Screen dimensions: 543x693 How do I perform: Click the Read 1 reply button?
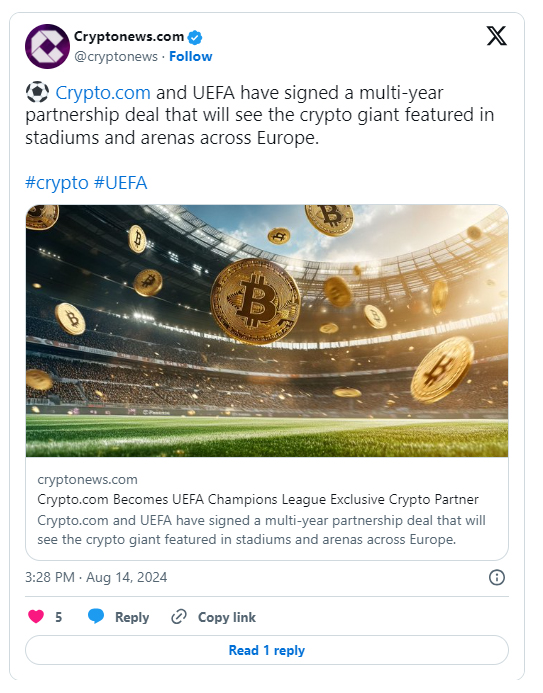pyautogui.click(x=267, y=650)
